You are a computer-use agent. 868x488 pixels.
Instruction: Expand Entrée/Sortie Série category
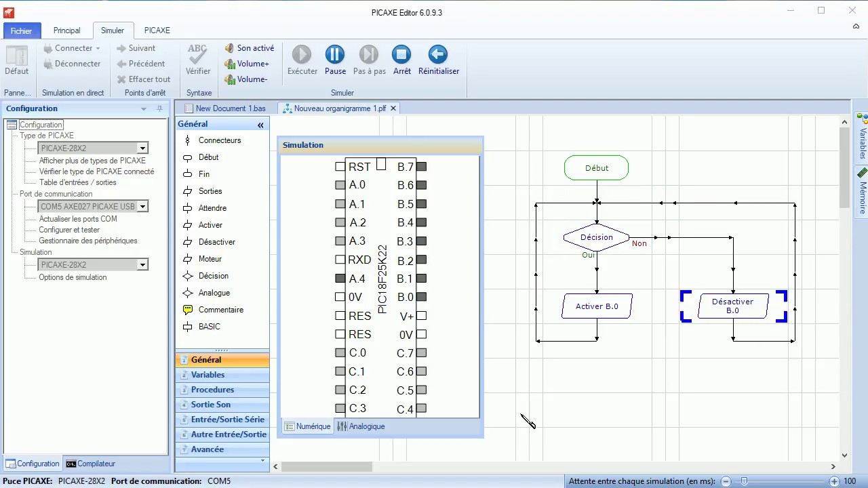222,420
